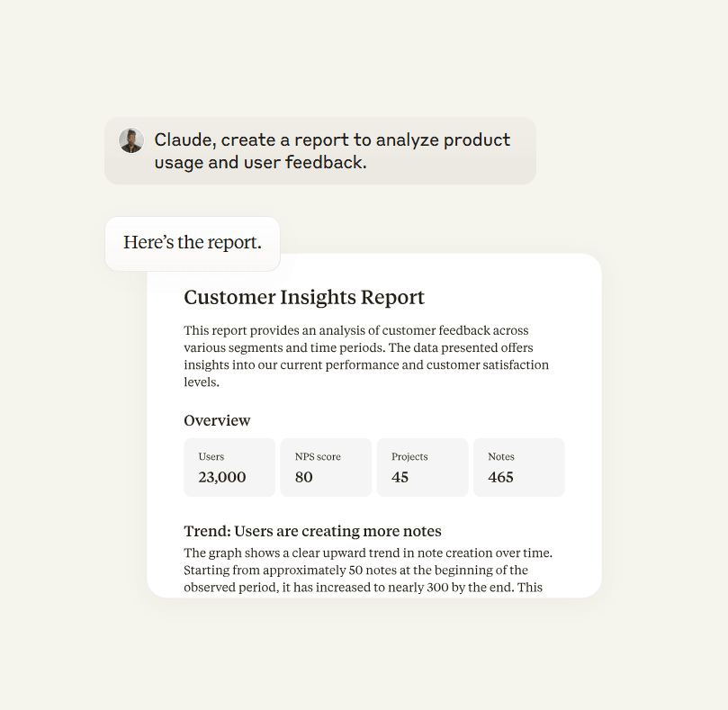Click the NPS score label
Viewport: 728px width, 710px height.
[x=318, y=456]
